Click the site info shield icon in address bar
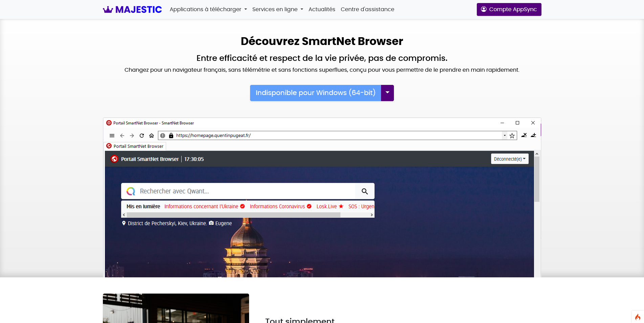This screenshot has height=323, width=644. click(163, 136)
